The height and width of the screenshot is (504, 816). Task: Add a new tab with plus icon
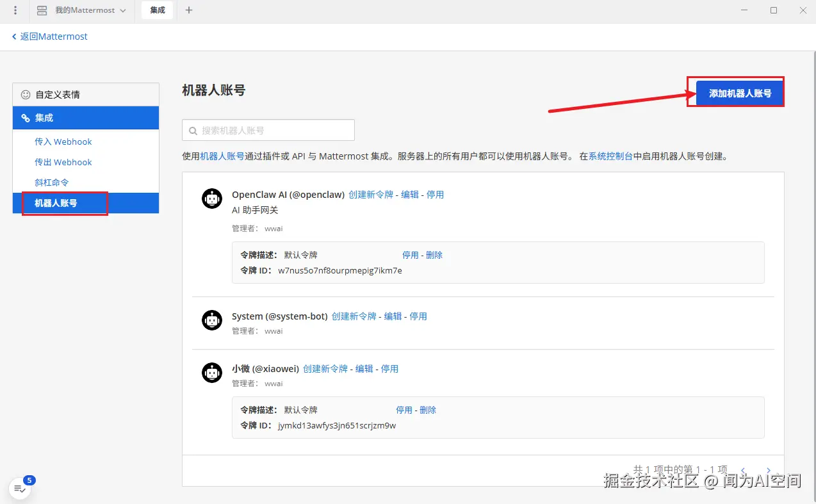tap(189, 10)
